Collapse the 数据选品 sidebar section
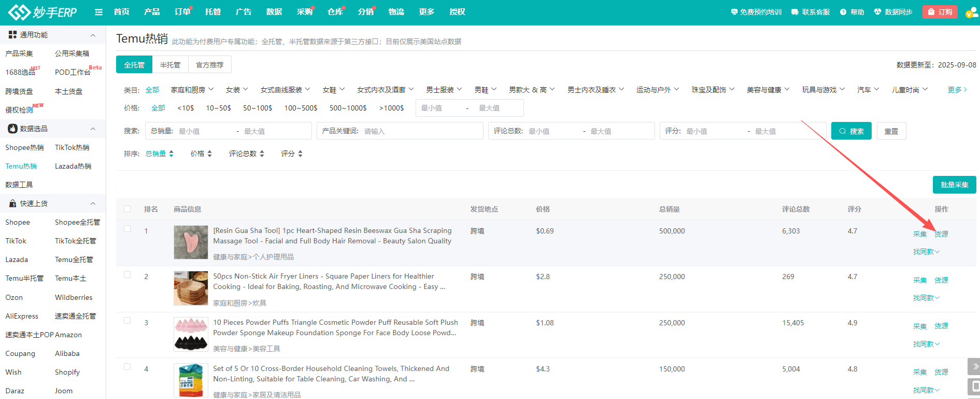Viewport: 980px width, 399px height. (x=93, y=129)
